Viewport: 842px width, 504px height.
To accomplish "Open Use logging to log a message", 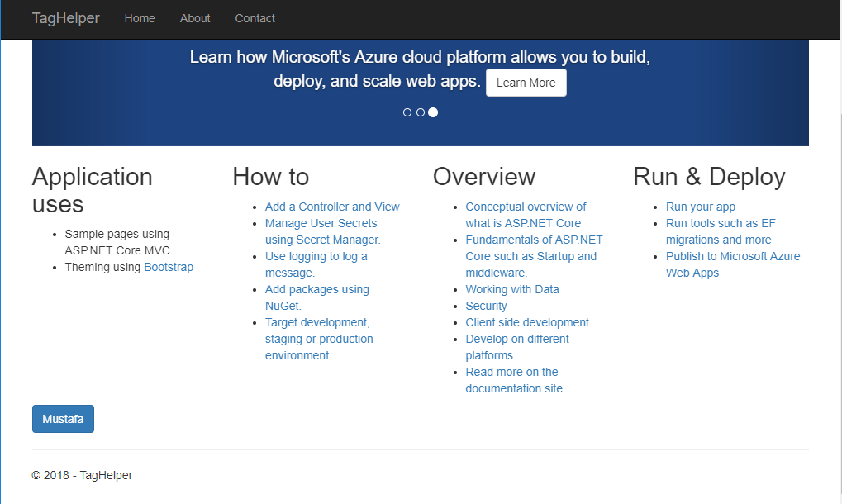I will point(316,264).
